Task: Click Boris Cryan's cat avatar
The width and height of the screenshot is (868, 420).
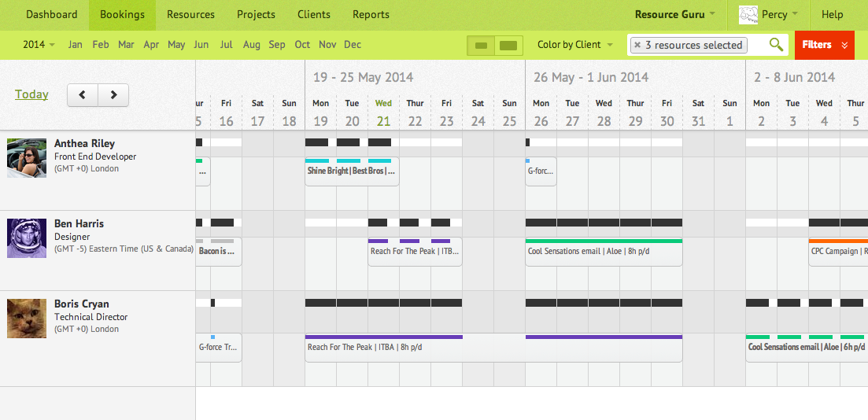Action: tap(27, 319)
